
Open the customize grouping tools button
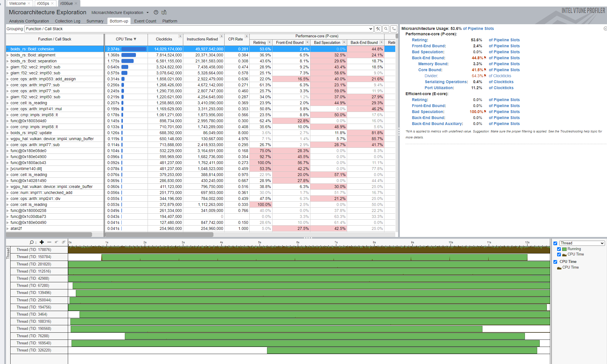click(378, 29)
